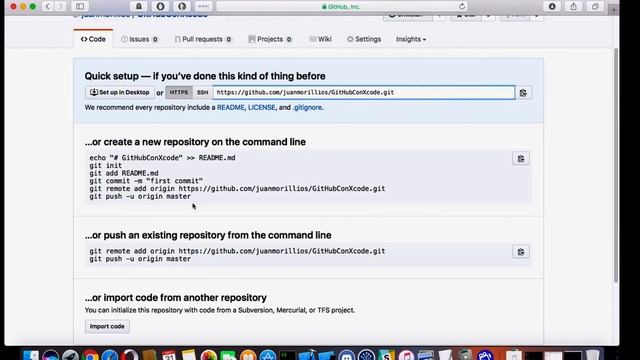Screen dimensions: 640x360
Task: Click the Quick setup heading text
Action: click(x=205, y=76)
